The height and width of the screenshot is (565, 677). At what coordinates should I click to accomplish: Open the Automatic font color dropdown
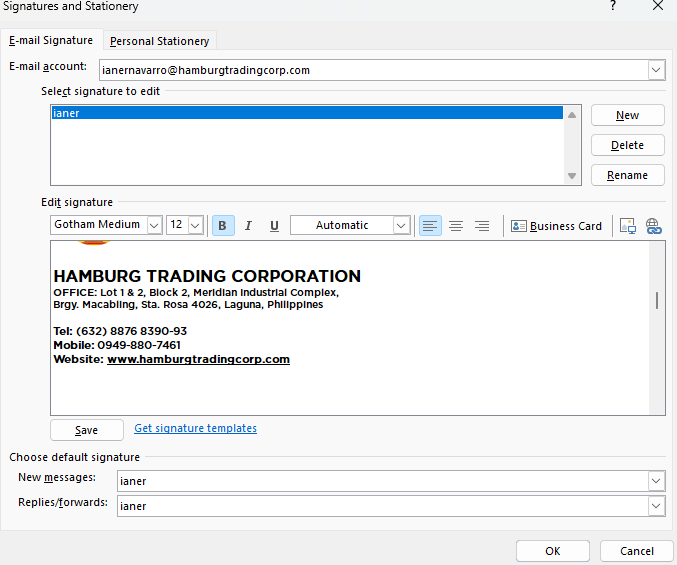401,225
